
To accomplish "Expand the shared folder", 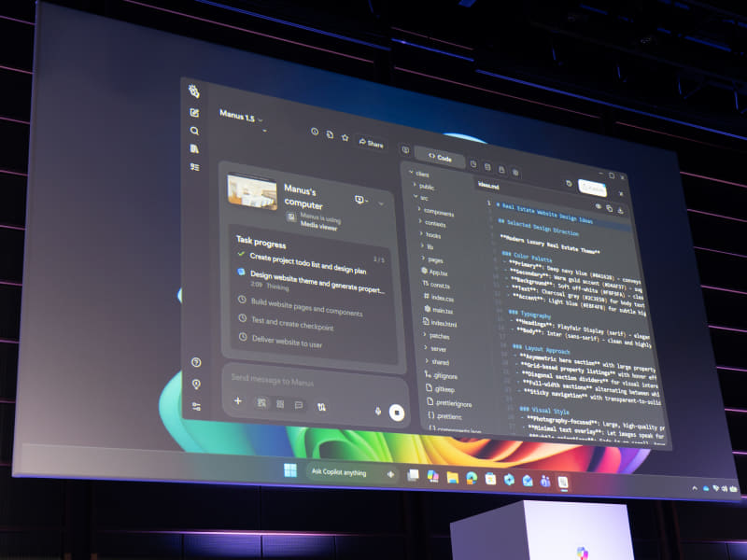I will [437, 362].
